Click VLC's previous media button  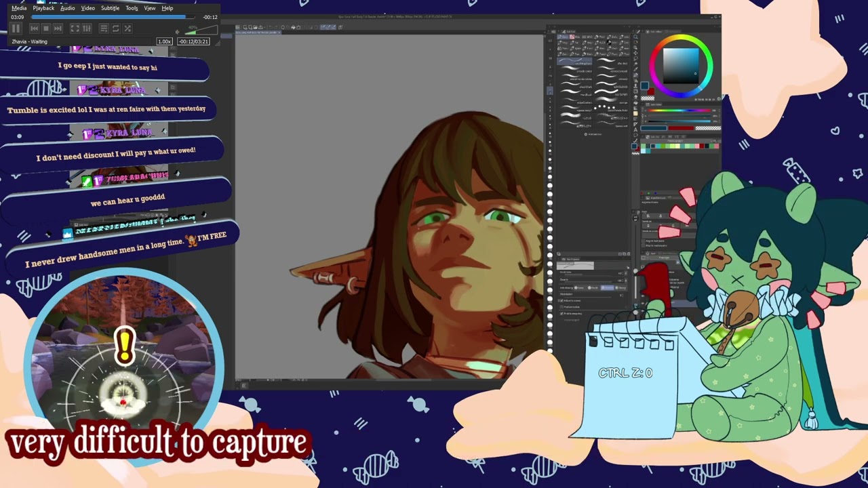click(34, 28)
